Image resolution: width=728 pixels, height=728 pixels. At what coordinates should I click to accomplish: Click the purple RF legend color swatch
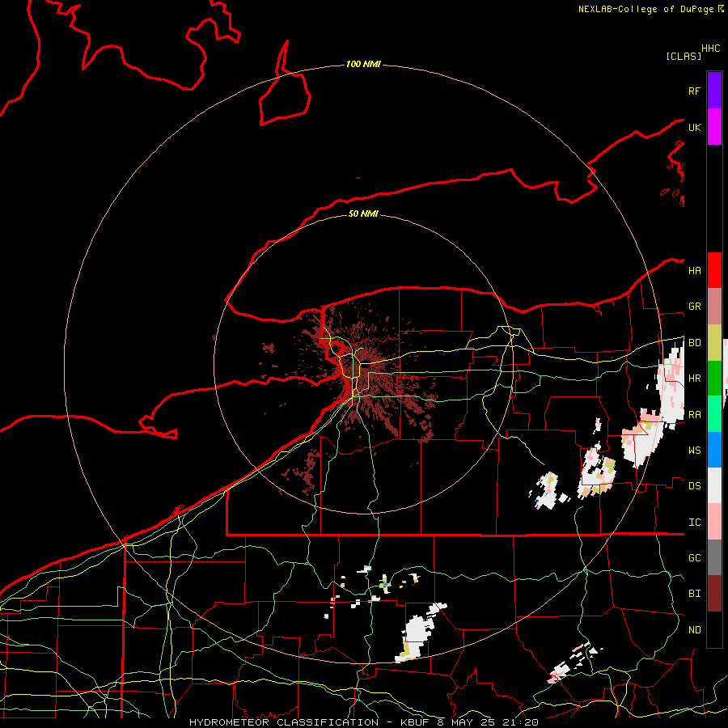pos(714,91)
